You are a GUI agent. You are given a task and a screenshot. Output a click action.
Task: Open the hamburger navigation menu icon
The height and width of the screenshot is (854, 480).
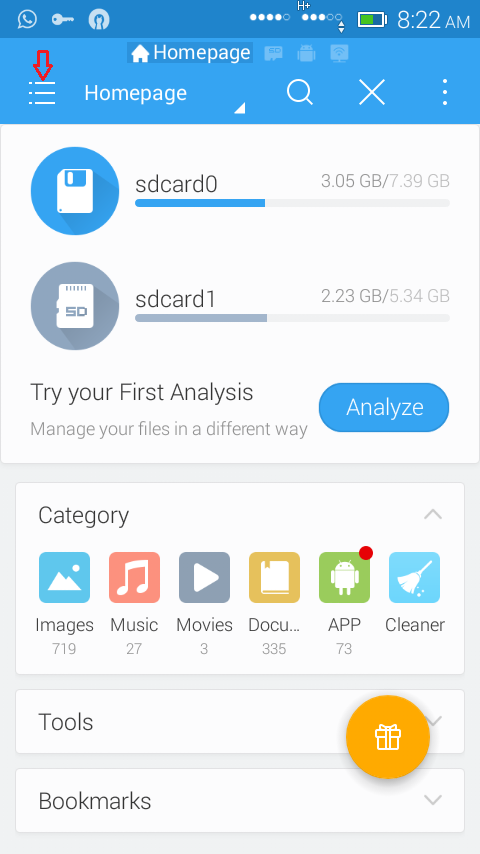click(42, 93)
